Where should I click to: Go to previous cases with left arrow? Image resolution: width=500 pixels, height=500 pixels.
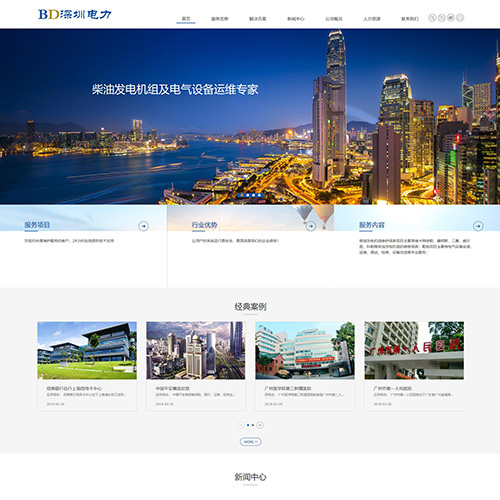(241, 425)
